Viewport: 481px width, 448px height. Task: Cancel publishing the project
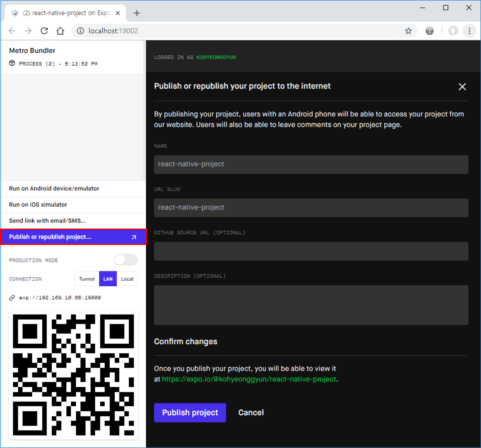[x=251, y=413]
